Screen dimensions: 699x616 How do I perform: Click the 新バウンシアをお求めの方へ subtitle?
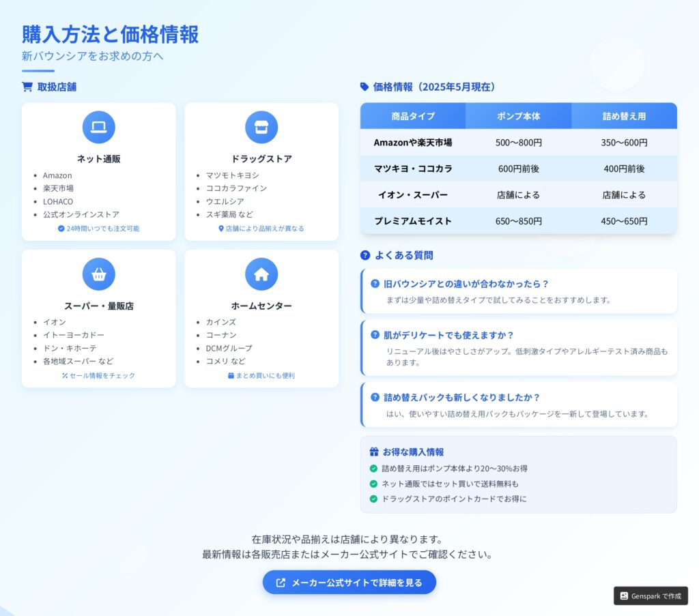(92, 56)
